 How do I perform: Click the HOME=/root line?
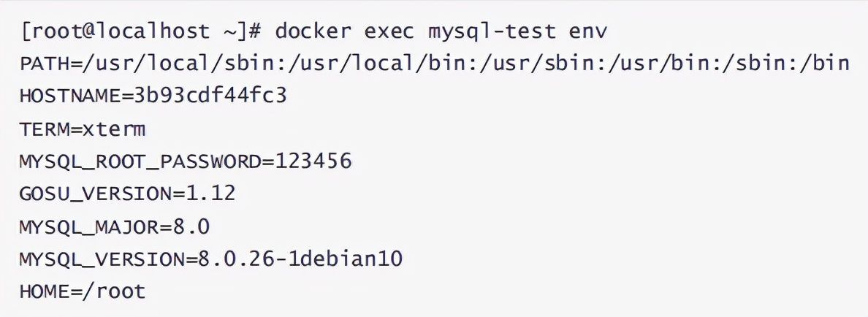[x=82, y=291]
